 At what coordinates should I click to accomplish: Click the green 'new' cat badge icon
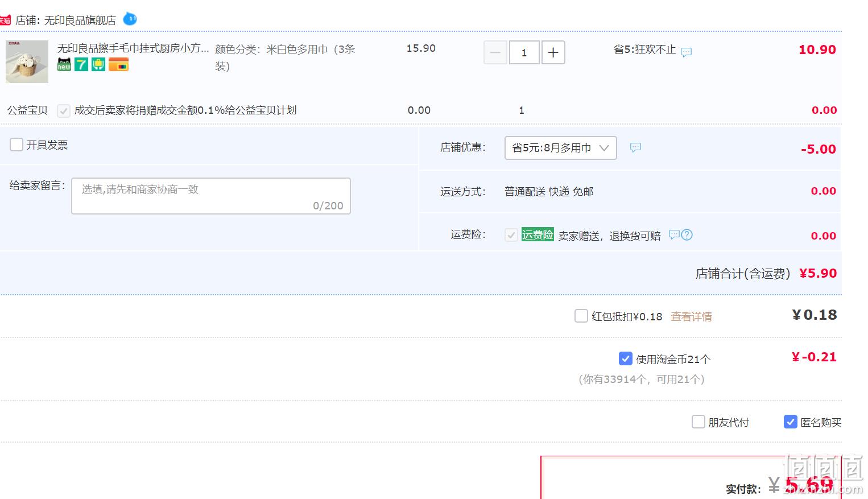click(x=64, y=65)
